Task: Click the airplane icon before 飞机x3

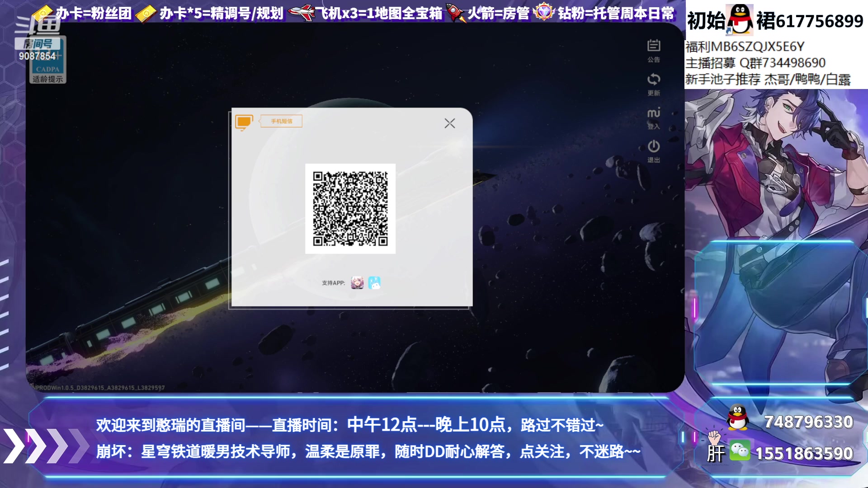Action: pos(301,13)
